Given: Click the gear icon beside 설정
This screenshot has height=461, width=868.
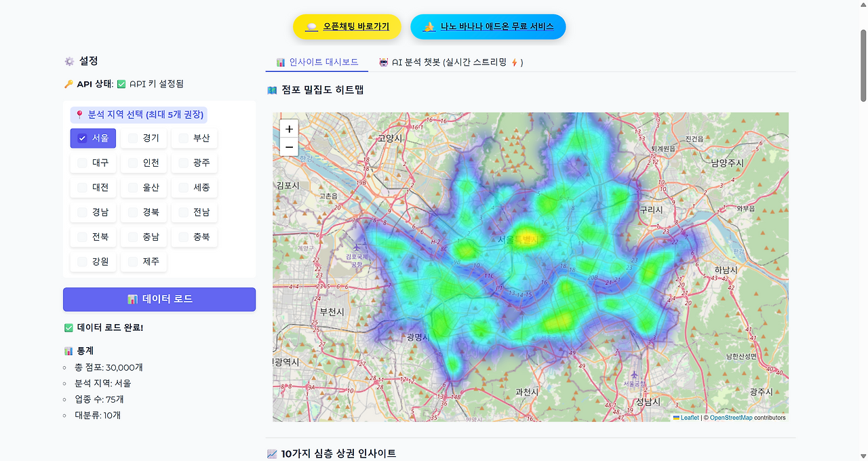Looking at the screenshot, I should [69, 61].
